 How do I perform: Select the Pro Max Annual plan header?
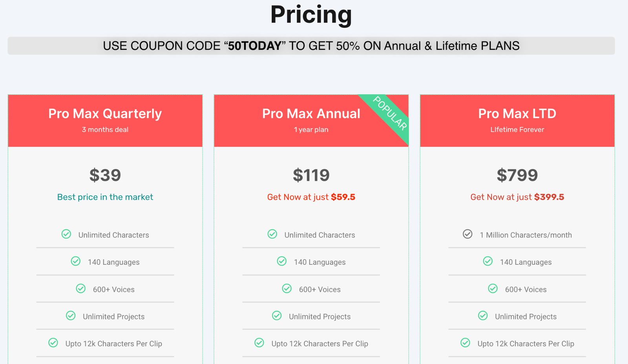(311, 121)
